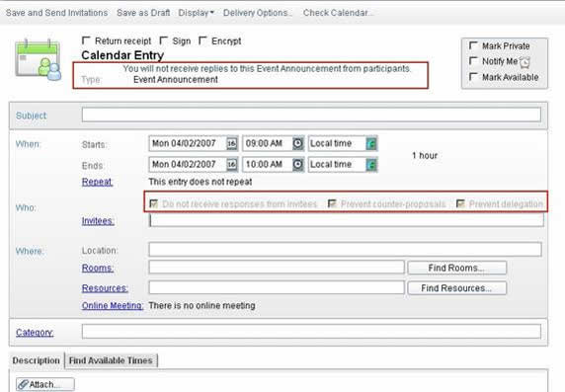Open time picker for 09:00 AM start
The image size is (565, 392).
pos(297,144)
